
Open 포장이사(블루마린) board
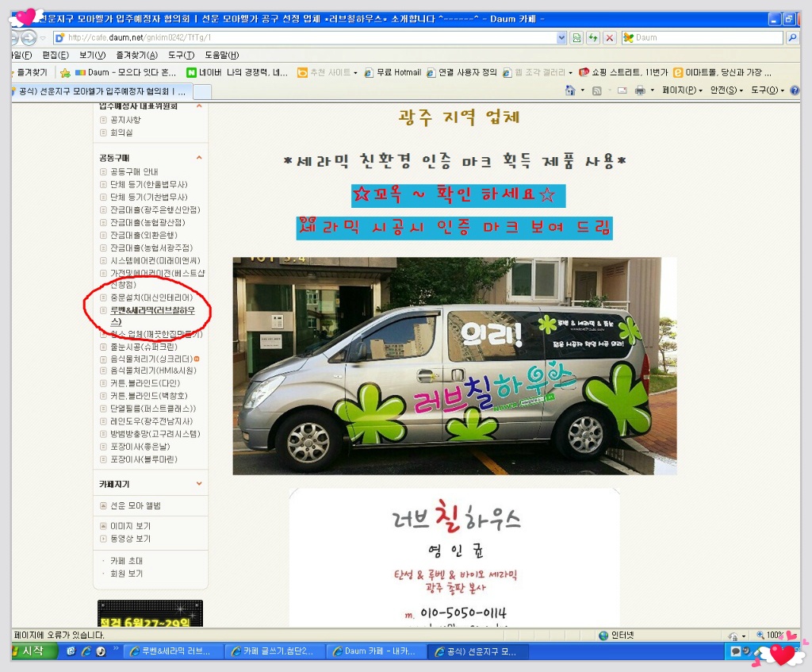[x=144, y=459]
